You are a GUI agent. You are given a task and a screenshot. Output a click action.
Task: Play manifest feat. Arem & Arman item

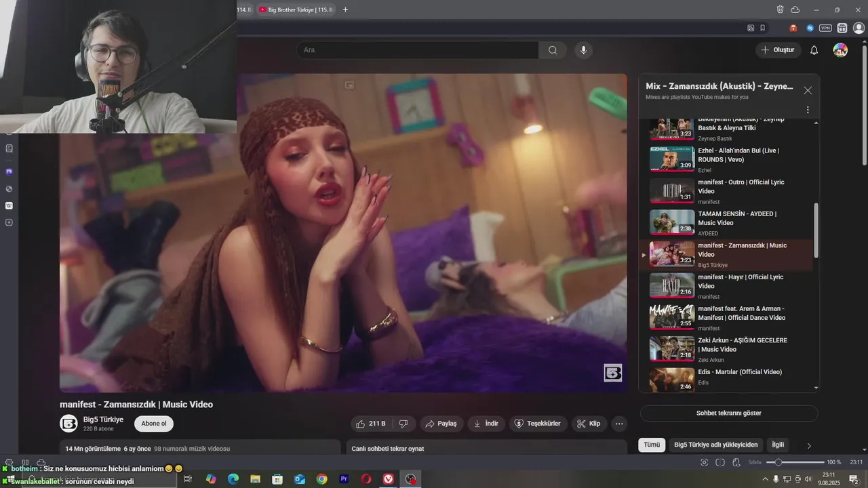click(728, 318)
